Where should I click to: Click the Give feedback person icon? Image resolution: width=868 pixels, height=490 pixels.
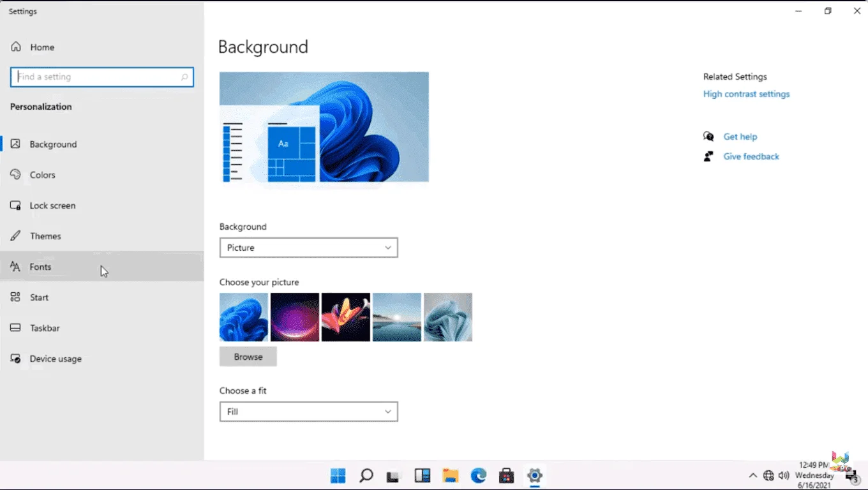(x=708, y=156)
